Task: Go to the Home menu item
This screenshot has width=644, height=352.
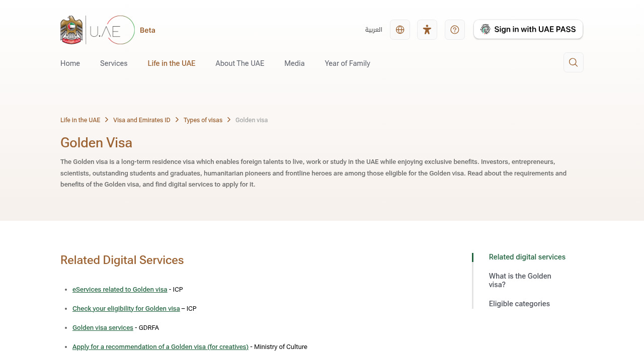Action: [70, 63]
